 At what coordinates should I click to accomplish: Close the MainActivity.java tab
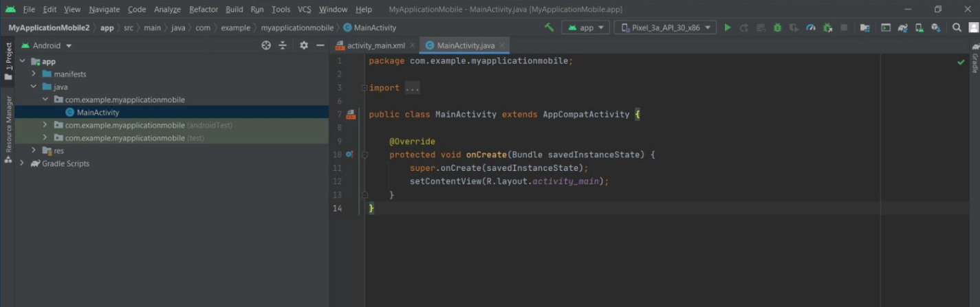click(x=502, y=45)
